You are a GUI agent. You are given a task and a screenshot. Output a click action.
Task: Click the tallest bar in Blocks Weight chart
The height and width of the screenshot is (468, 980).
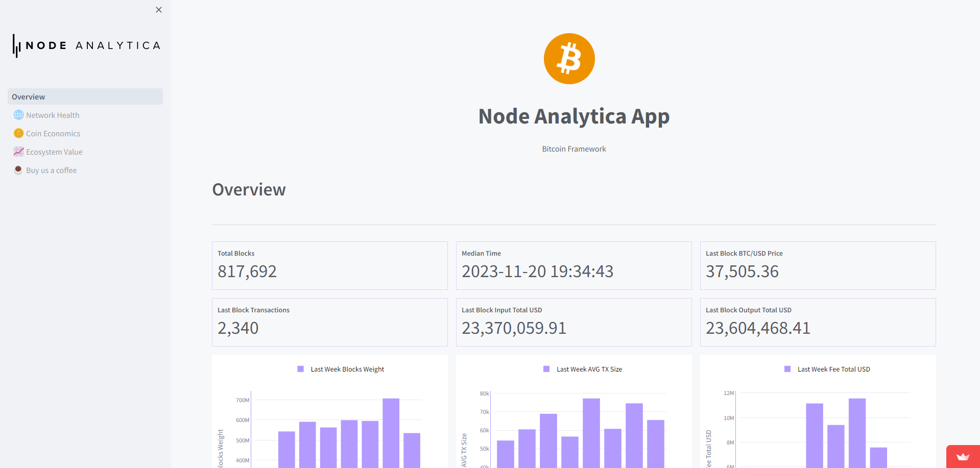(391, 433)
